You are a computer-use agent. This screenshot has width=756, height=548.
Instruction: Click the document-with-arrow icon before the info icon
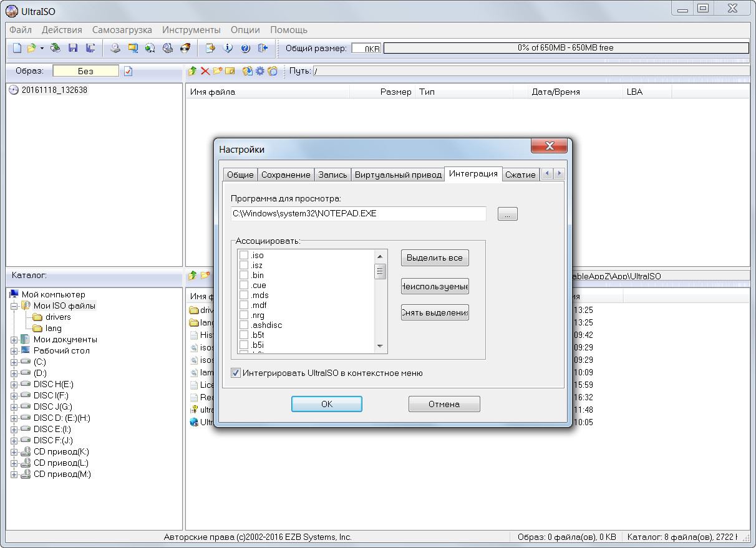click(210, 48)
